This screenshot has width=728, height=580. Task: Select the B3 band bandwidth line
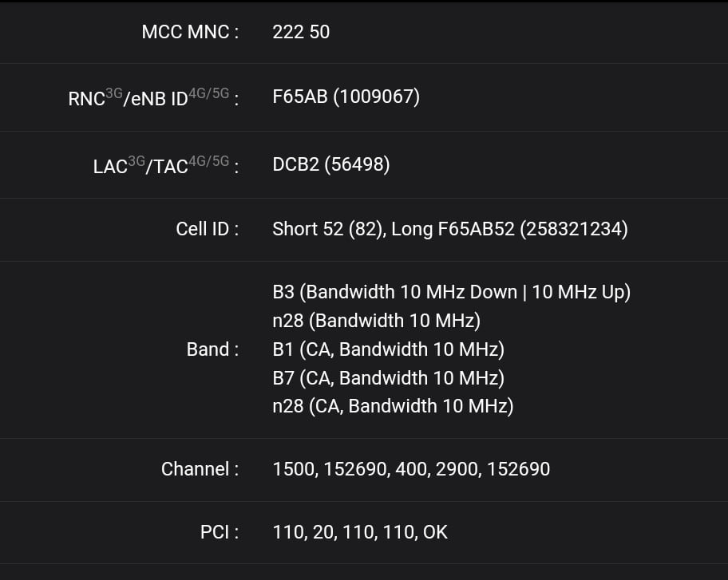[x=451, y=292]
